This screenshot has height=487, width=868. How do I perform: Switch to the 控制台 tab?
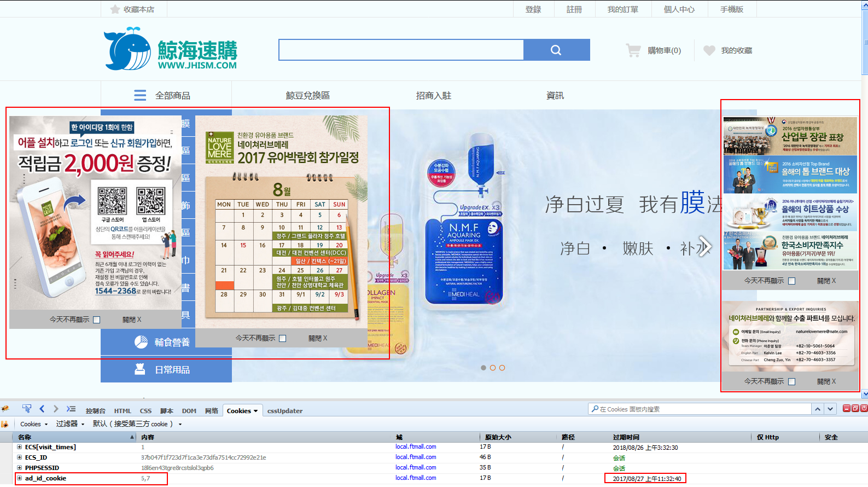pos(95,411)
